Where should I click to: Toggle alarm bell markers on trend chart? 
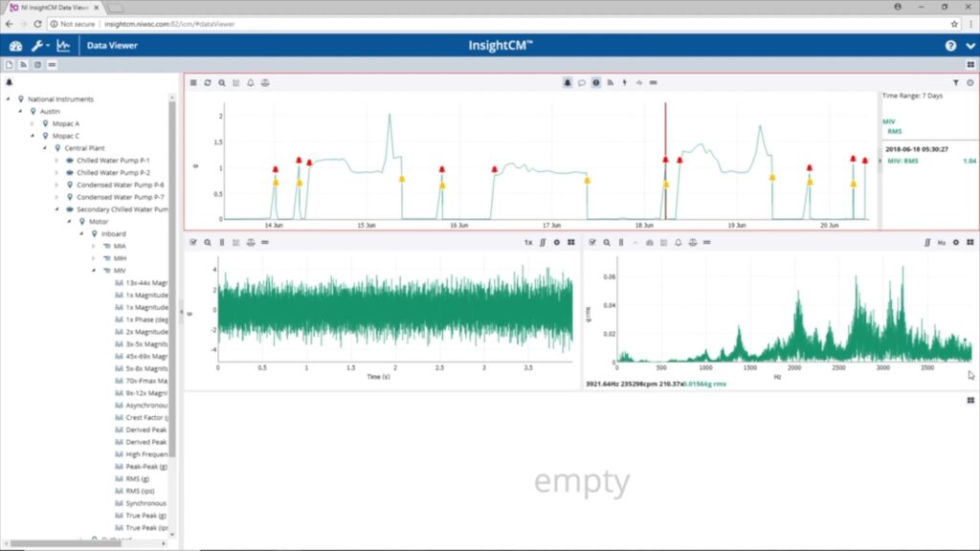tap(567, 83)
